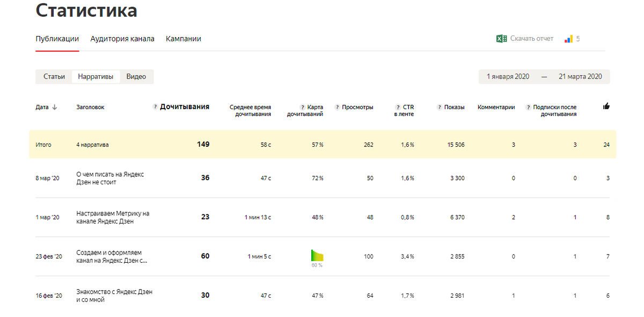Click the date 23 фев '20

(49, 256)
